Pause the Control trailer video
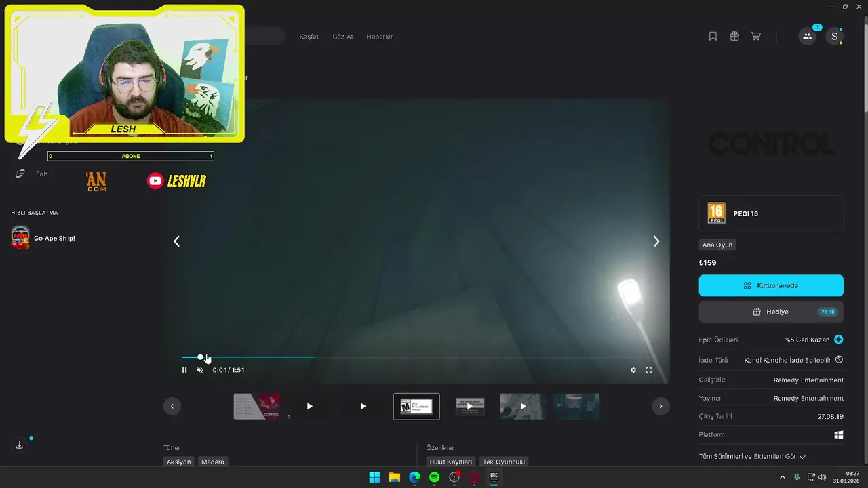The image size is (868, 488). coord(184,370)
